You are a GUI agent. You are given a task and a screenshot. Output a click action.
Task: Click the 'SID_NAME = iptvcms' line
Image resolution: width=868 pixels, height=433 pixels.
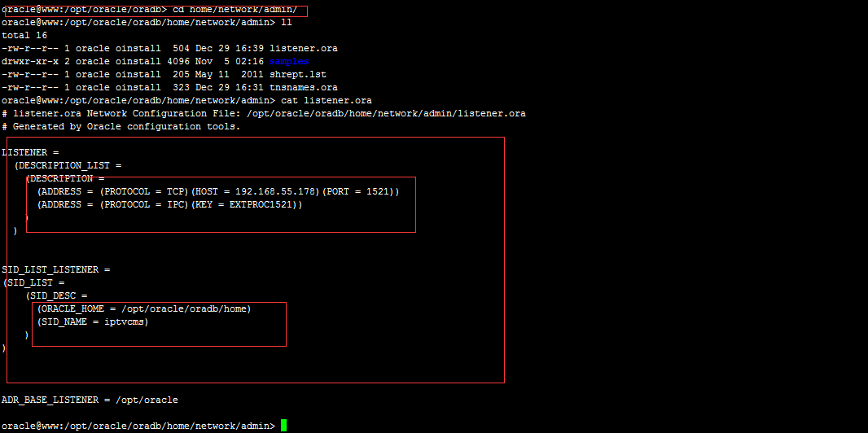click(x=93, y=322)
